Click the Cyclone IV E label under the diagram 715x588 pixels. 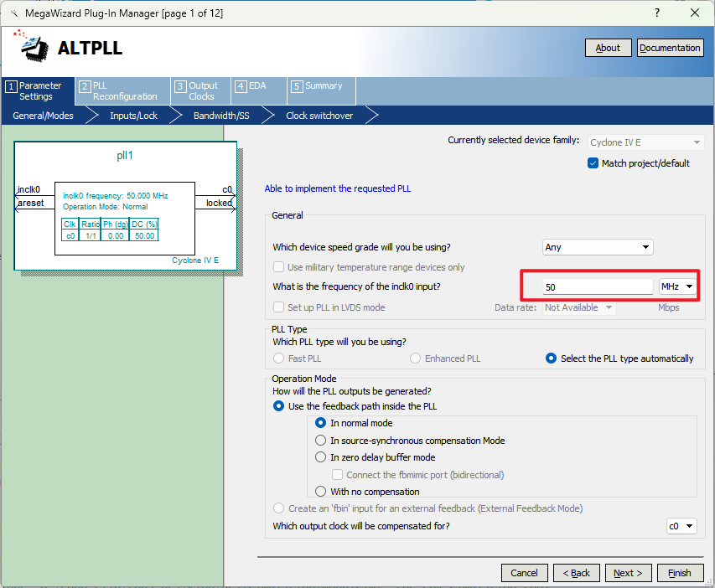tap(195, 260)
